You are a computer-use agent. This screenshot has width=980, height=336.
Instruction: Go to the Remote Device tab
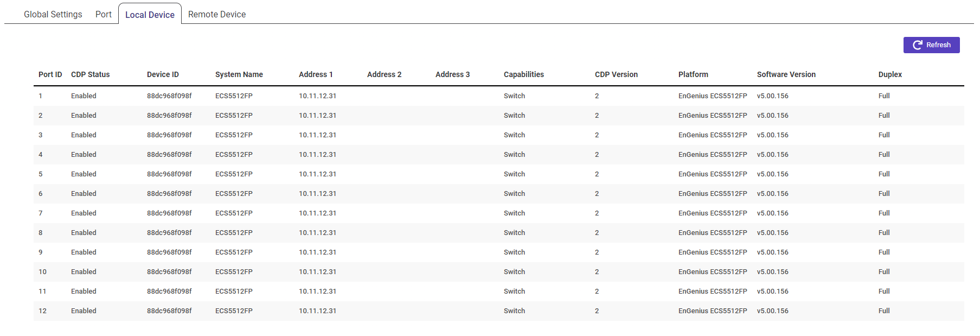[x=217, y=14]
